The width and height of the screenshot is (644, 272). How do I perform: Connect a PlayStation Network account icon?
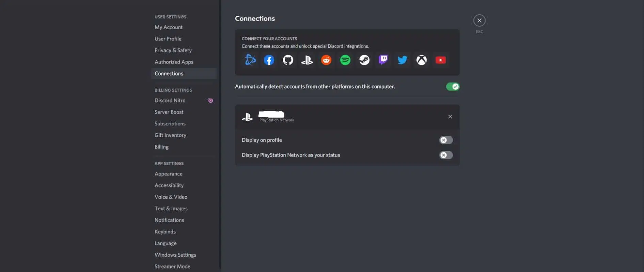[307, 60]
